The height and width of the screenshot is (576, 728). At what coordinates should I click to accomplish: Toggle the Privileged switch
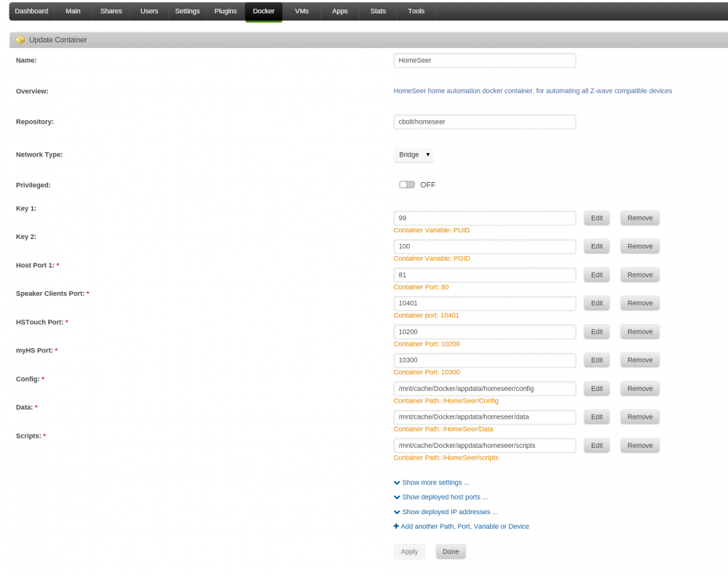pos(407,185)
